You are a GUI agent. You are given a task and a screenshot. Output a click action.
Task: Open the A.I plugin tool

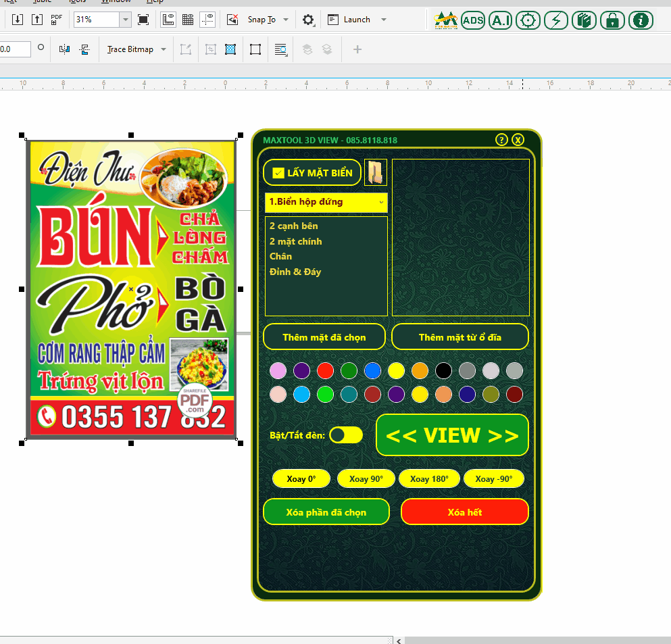click(x=500, y=20)
